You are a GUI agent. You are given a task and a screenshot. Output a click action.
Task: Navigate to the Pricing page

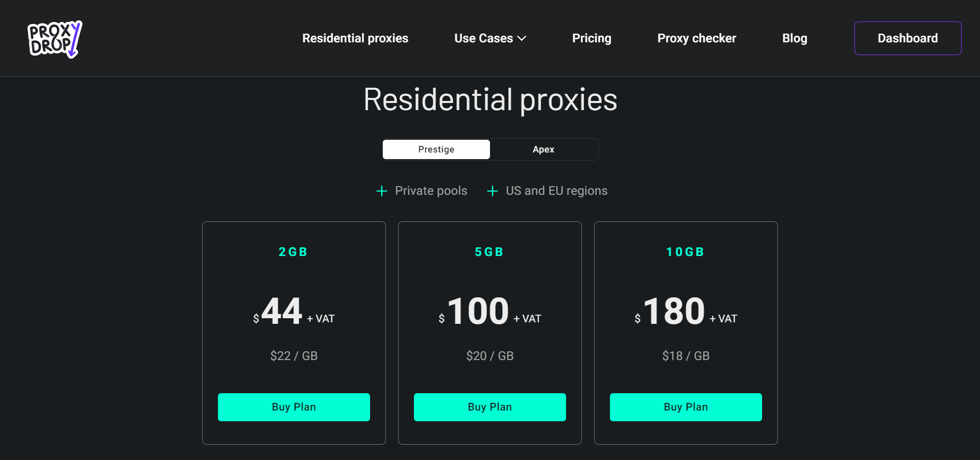point(592,38)
